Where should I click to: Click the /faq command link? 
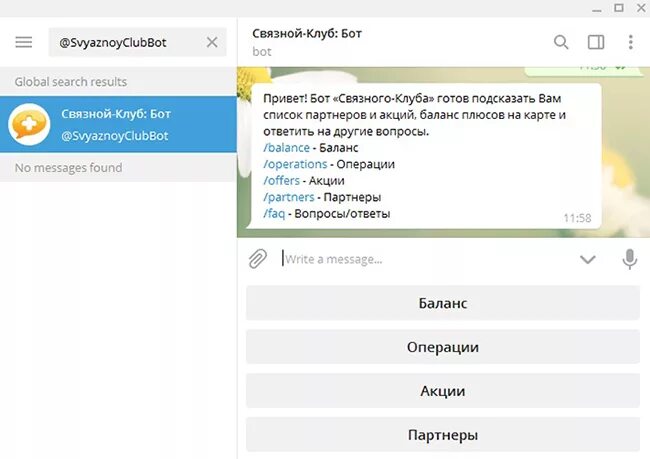(274, 214)
